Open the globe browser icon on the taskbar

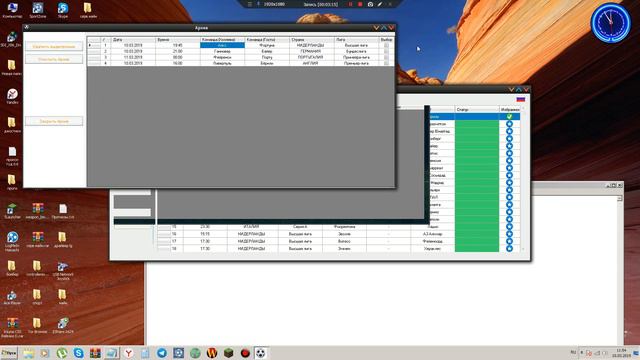coord(195,353)
